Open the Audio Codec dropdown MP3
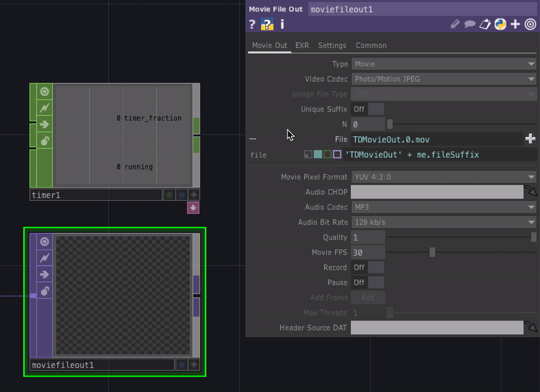Image resolution: width=540 pixels, height=392 pixels. [x=443, y=207]
